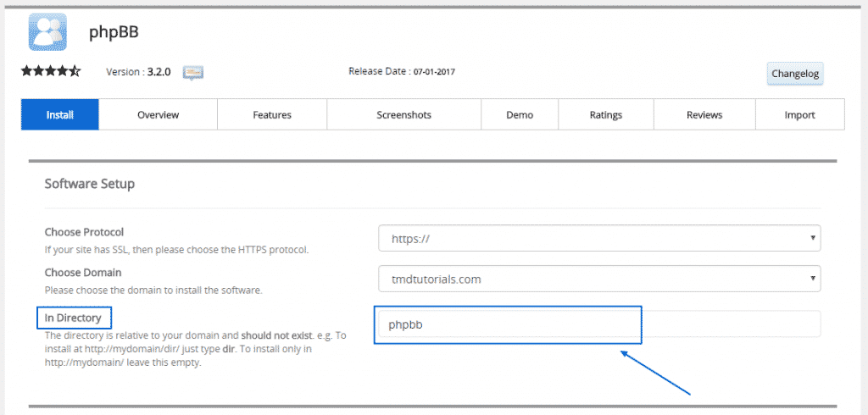The width and height of the screenshot is (868, 415).
Task: Click the Choose Domain label
Action: tap(82, 273)
